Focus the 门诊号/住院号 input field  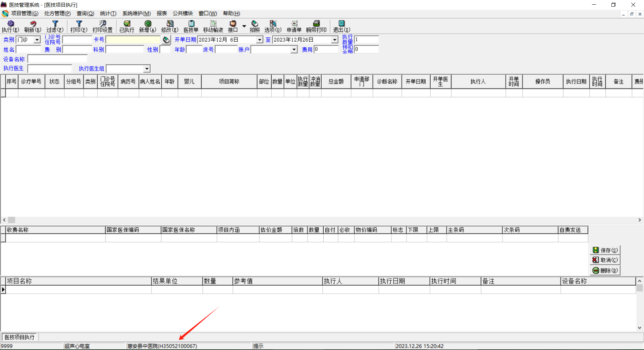77,40
